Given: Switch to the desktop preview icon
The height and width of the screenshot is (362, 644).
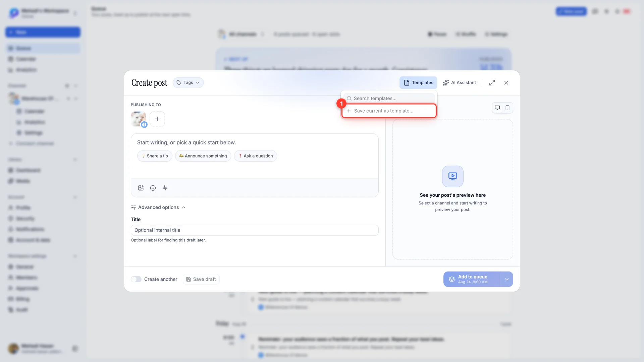Looking at the screenshot, I should coord(497,108).
